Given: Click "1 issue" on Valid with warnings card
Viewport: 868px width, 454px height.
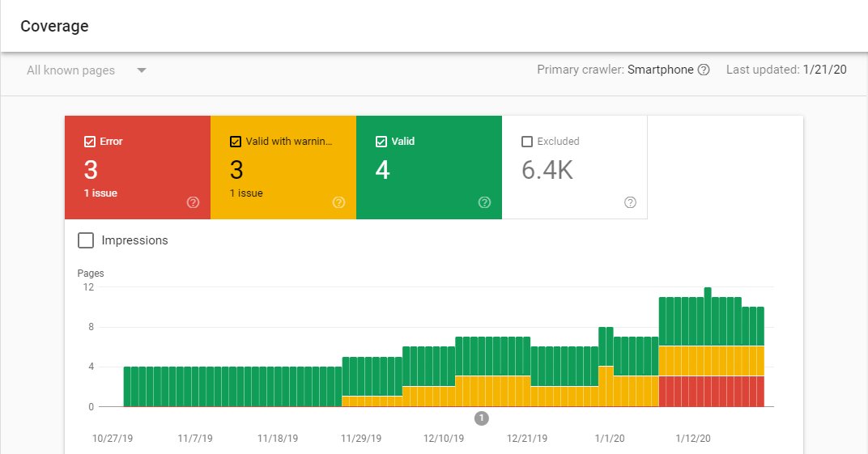Looking at the screenshot, I should (x=247, y=193).
